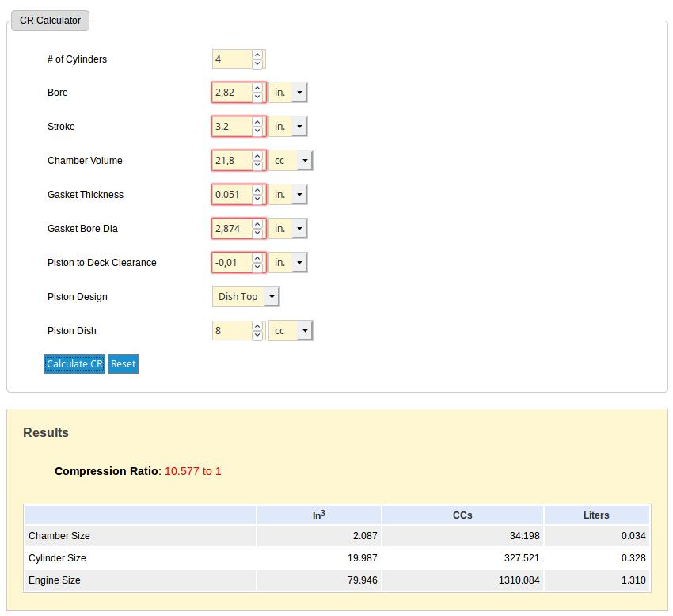Image resolution: width=673 pixels, height=616 pixels.
Task: Click the Calculate CR button
Action: 74,364
